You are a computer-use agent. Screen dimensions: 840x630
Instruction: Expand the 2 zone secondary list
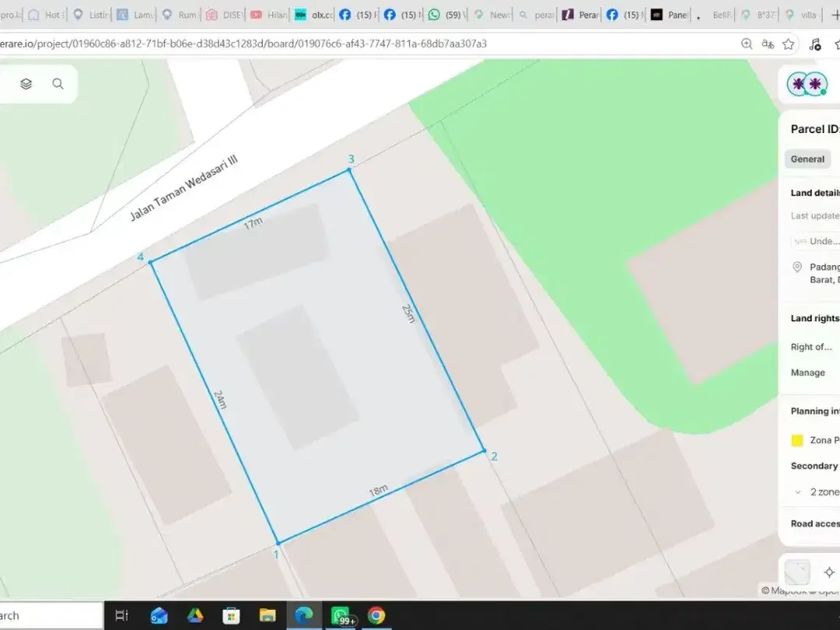pyautogui.click(x=798, y=492)
